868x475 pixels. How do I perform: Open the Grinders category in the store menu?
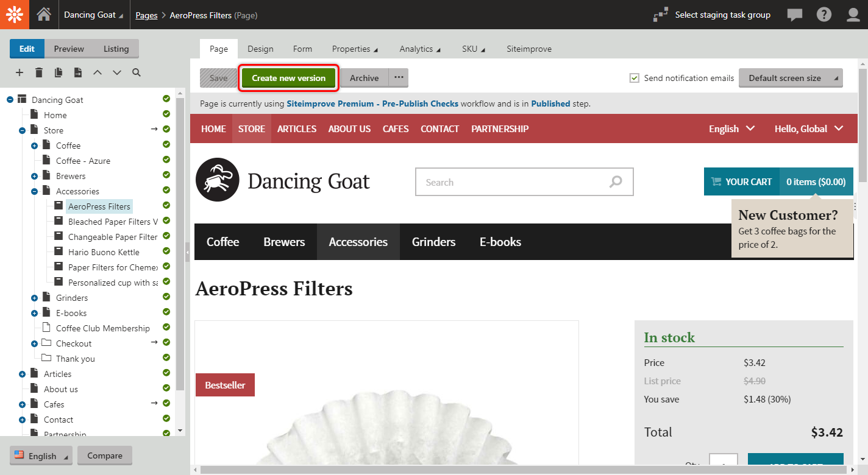coord(433,242)
